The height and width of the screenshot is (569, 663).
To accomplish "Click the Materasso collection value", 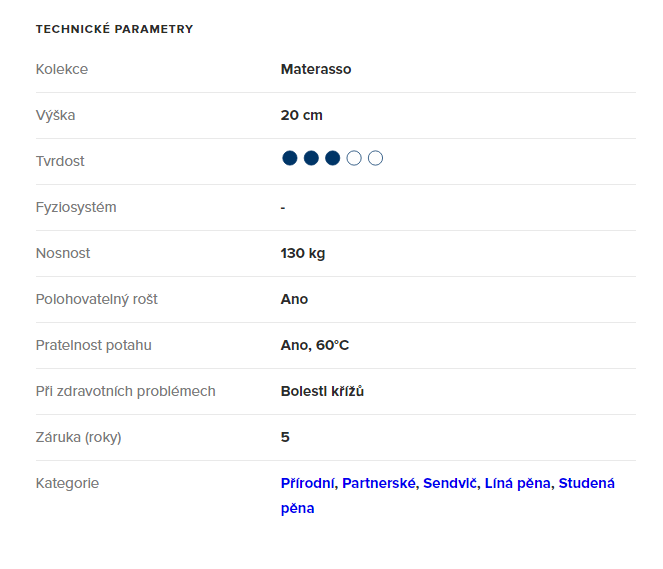I will [x=316, y=69].
